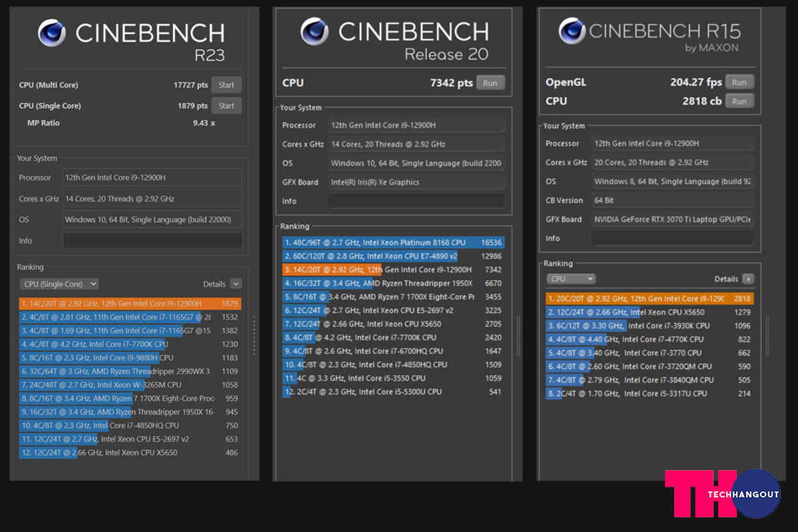The width and height of the screenshot is (798, 532).
Task: Select the Core i7-3840QM row in R15
Action: coord(650,380)
